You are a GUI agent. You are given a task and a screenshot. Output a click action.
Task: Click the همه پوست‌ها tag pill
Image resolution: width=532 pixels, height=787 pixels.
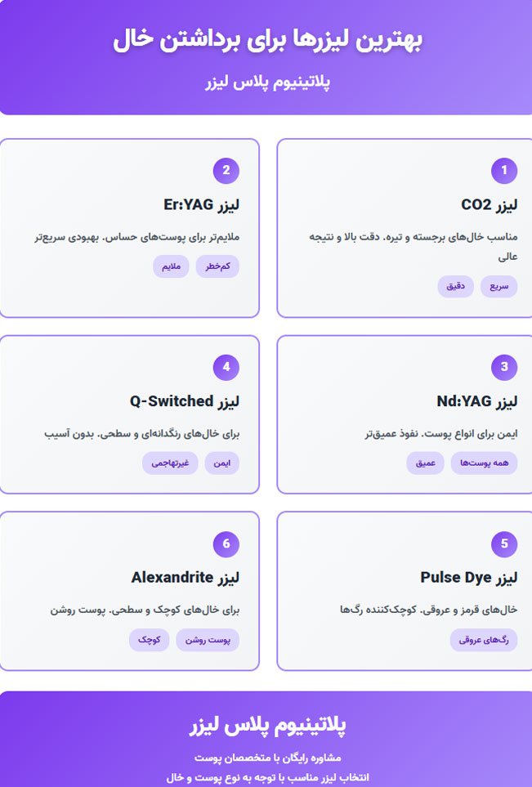click(484, 463)
